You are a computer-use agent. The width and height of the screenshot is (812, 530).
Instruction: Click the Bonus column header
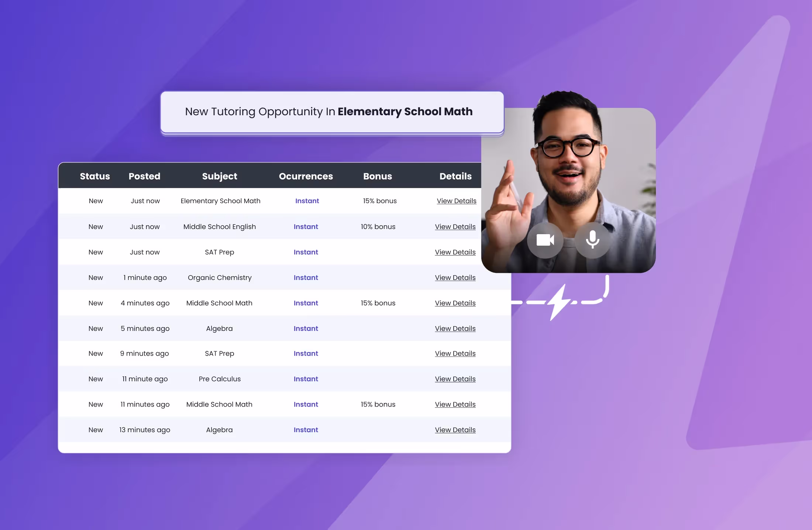pyautogui.click(x=378, y=176)
